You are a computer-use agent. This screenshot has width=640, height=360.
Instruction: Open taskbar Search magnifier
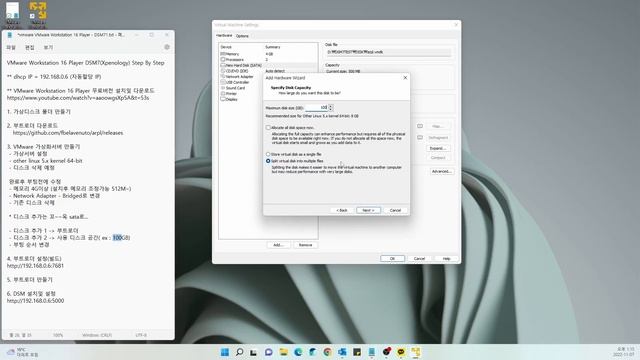[240, 352]
